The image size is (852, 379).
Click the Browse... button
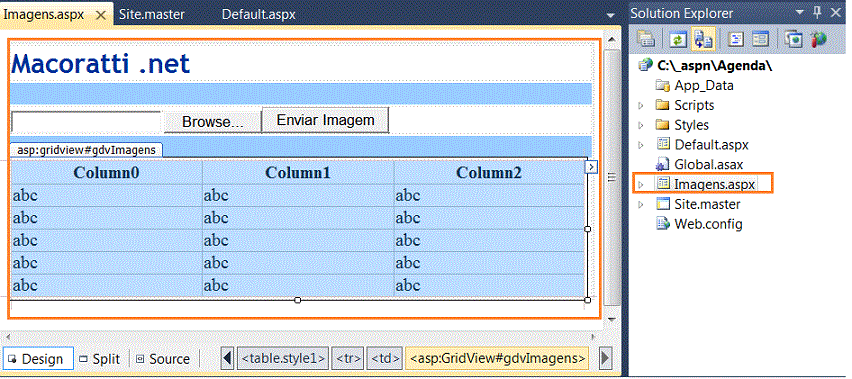pyautogui.click(x=212, y=122)
